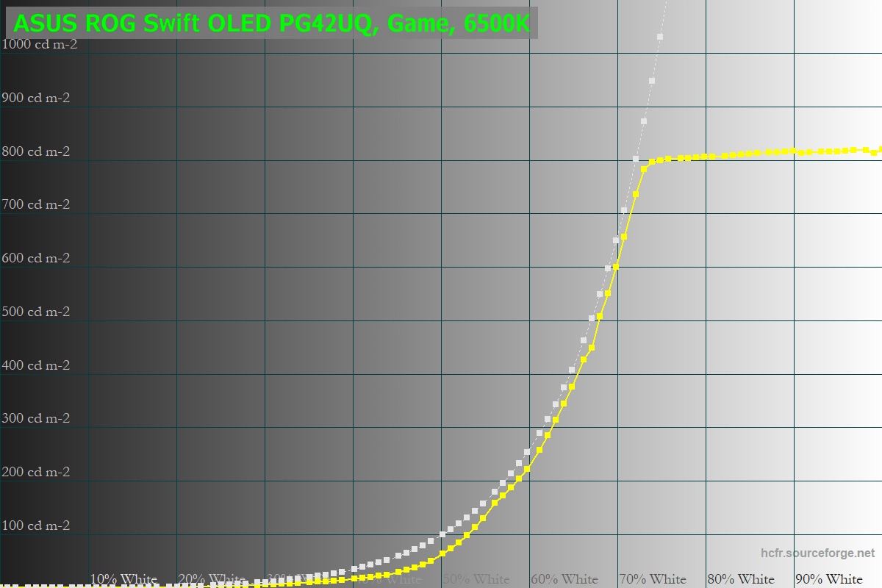Image resolution: width=882 pixels, height=588 pixels.
Task: Click the 100 cd m-2 axis label
Action: coord(36,526)
